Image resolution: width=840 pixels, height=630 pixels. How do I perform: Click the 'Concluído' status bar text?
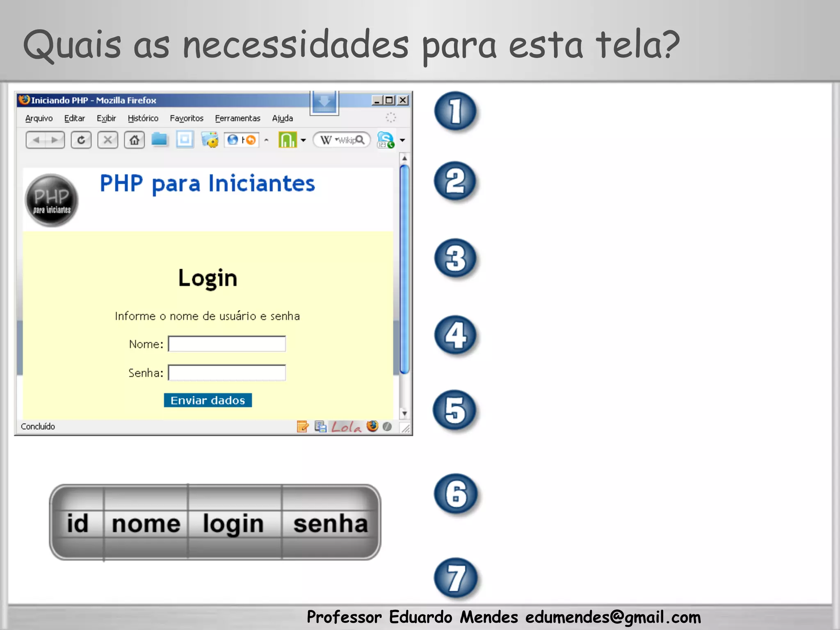click(x=38, y=427)
